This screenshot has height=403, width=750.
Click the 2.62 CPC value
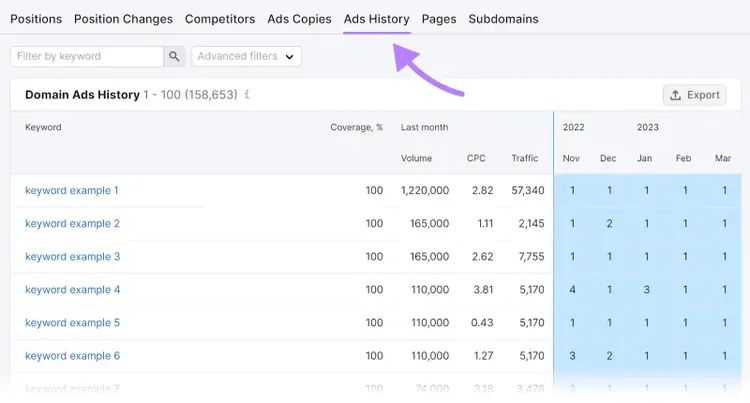[482, 256]
